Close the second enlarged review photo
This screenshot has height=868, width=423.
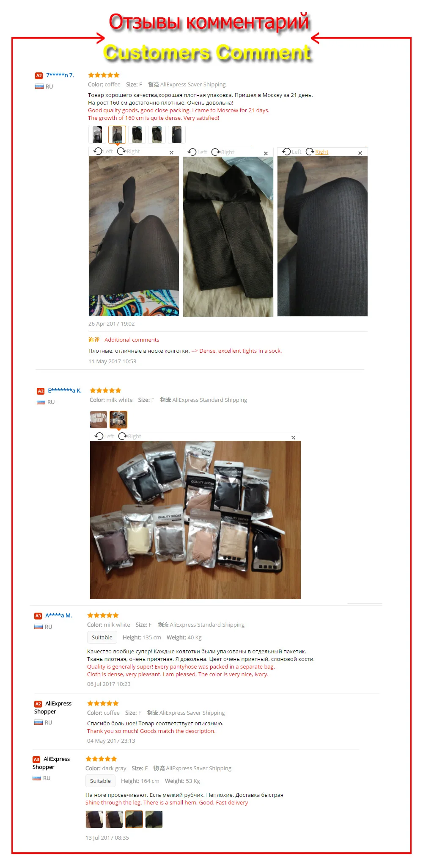(266, 153)
